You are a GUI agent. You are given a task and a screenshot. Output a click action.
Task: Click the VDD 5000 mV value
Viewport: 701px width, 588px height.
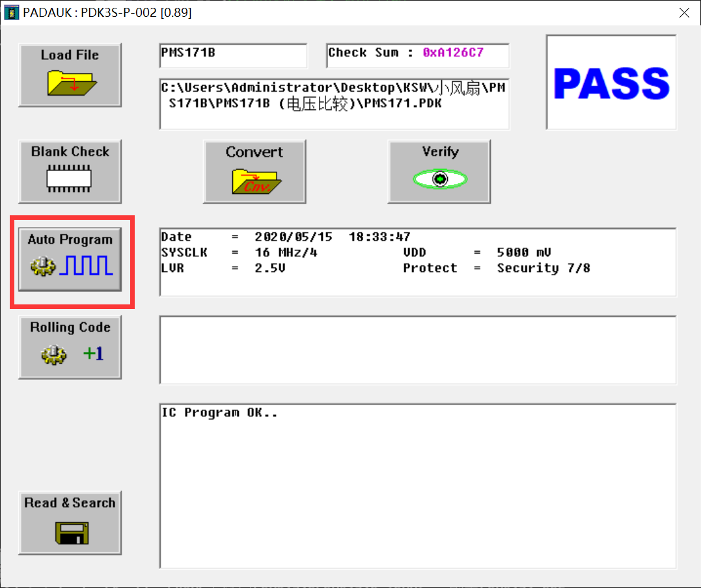point(524,252)
